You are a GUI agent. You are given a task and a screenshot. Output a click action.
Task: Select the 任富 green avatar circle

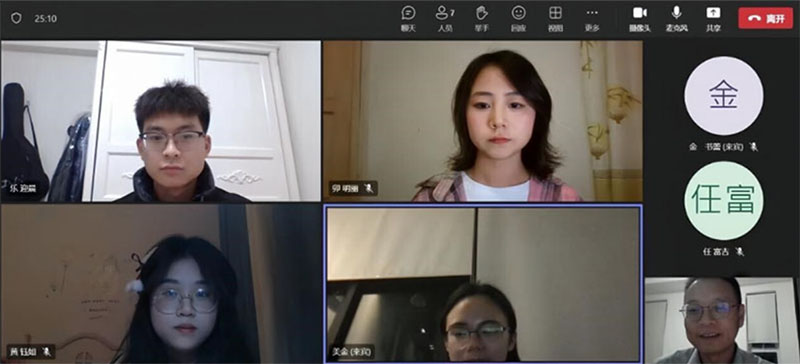(723, 201)
